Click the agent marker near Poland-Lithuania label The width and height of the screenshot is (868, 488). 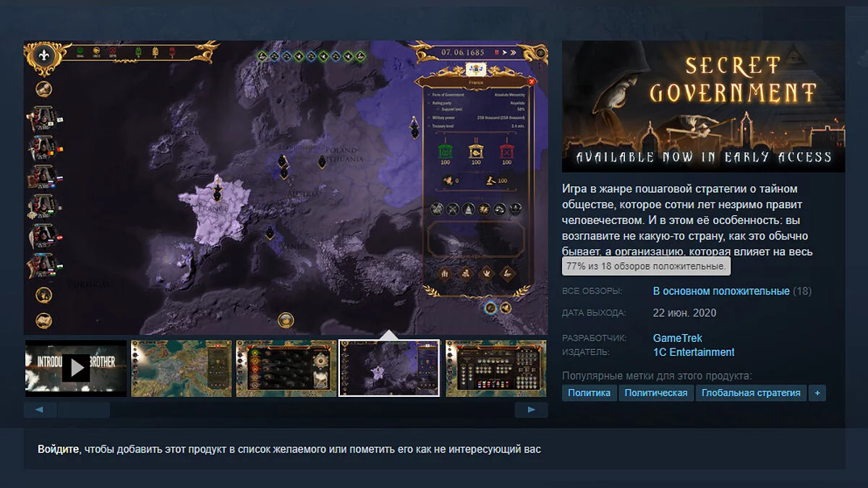(322, 161)
